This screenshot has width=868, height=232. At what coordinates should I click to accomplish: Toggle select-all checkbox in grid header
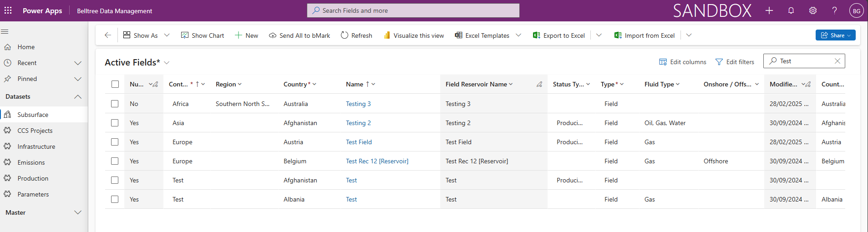point(115,84)
